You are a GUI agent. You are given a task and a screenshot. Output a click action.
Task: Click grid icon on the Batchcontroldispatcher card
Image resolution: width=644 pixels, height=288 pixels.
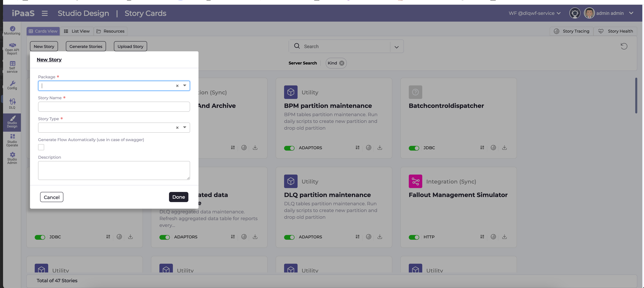point(482,148)
